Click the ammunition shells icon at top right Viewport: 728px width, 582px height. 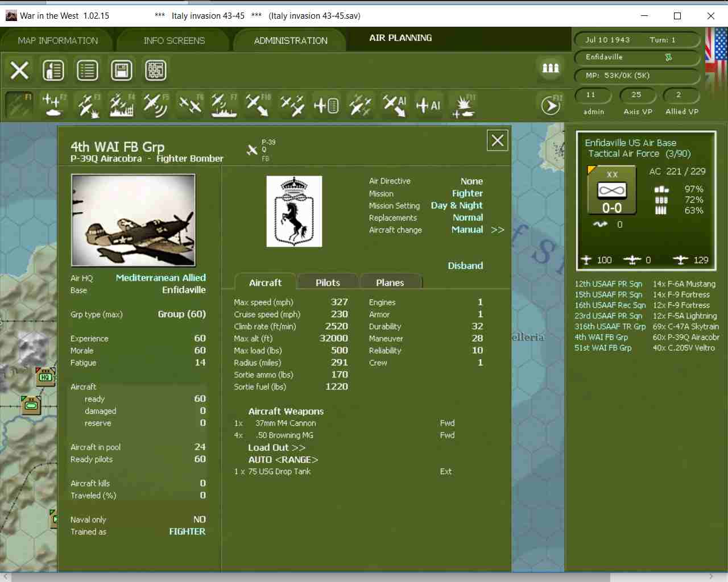pos(550,68)
